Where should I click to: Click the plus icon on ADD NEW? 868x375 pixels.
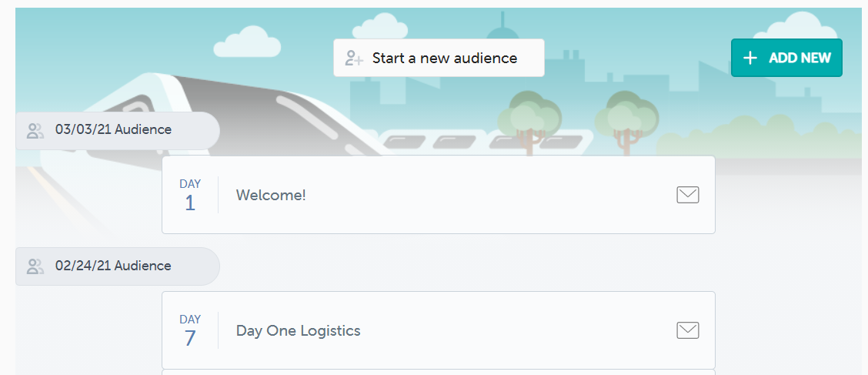coord(750,59)
